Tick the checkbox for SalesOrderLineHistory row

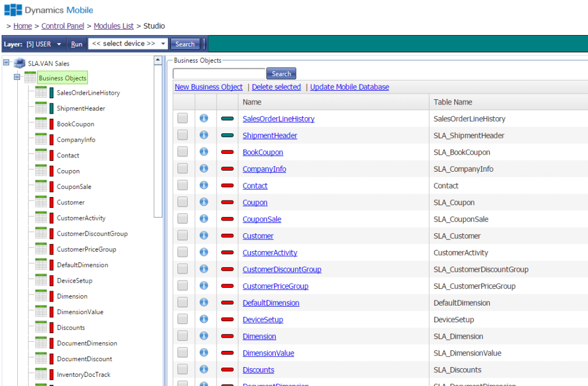(x=183, y=118)
